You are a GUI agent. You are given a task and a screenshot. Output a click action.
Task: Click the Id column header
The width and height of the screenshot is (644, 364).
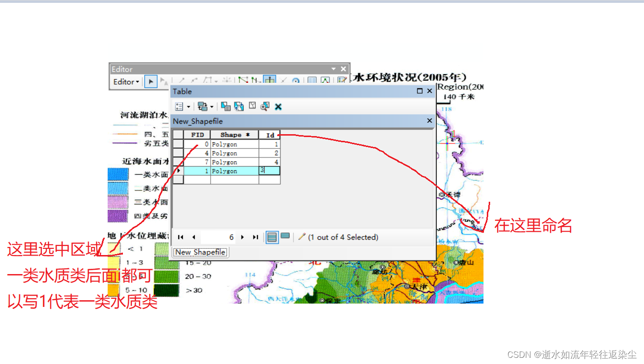[x=270, y=135]
